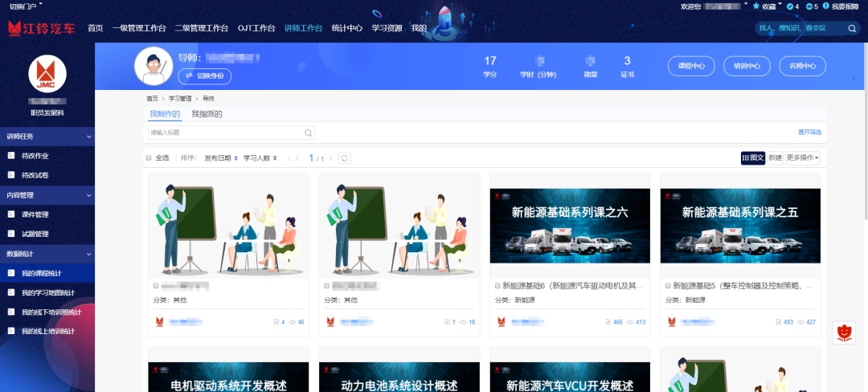The height and width of the screenshot is (392, 868).
Task: Click the icon beside 我的课程统计
Action: coord(11,273)
